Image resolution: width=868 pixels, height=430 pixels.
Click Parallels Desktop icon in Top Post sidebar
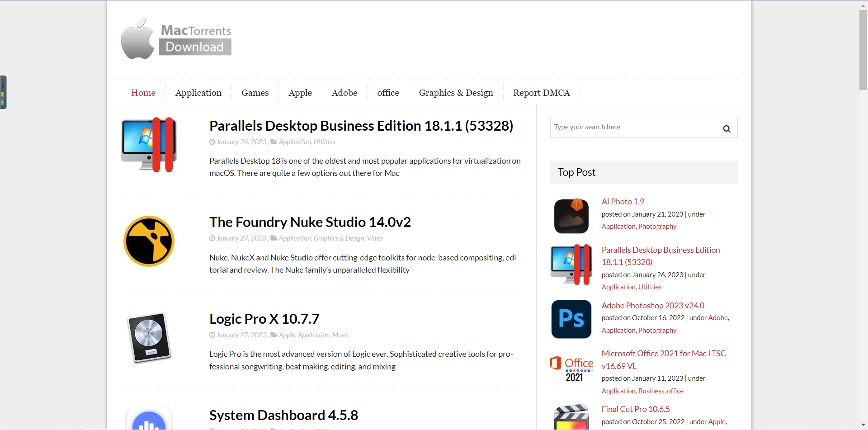571,265
